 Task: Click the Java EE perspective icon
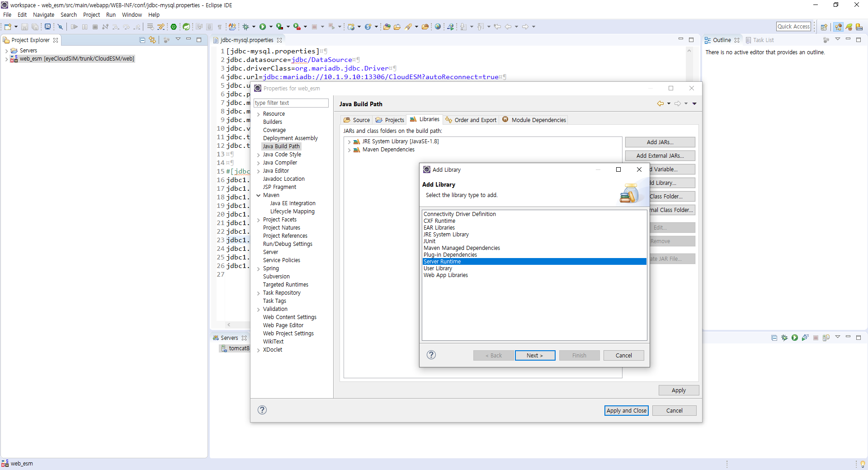(x=839, y=27)
